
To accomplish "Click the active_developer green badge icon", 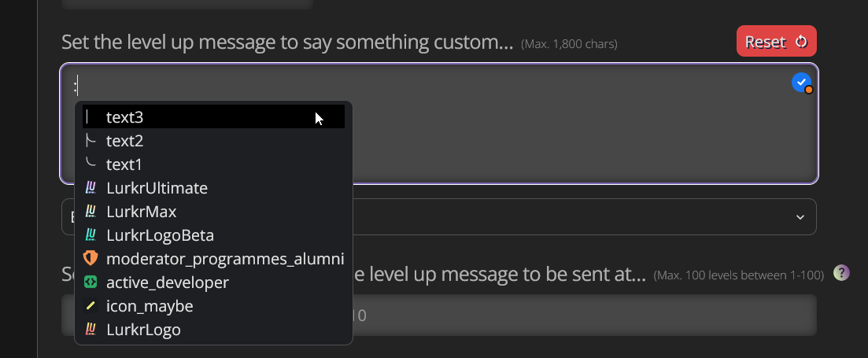I will pyautogui.click(x=90, y=282).
